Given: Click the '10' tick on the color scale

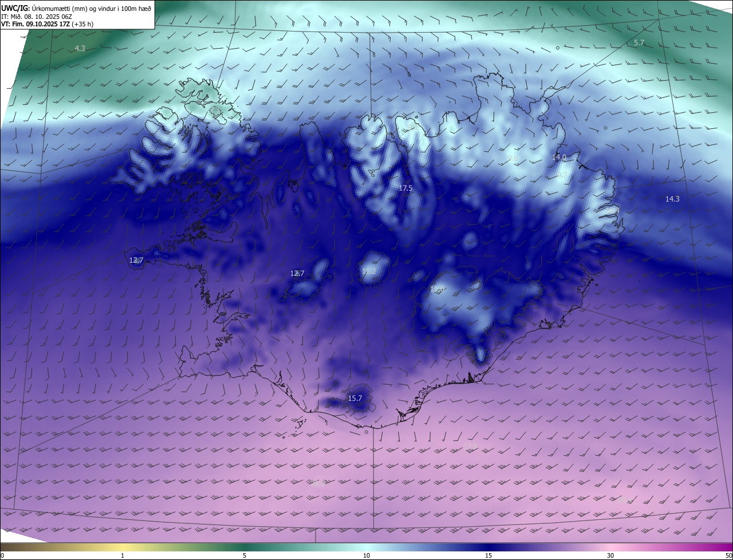Looking at the screenshot, I should (366, 555).
